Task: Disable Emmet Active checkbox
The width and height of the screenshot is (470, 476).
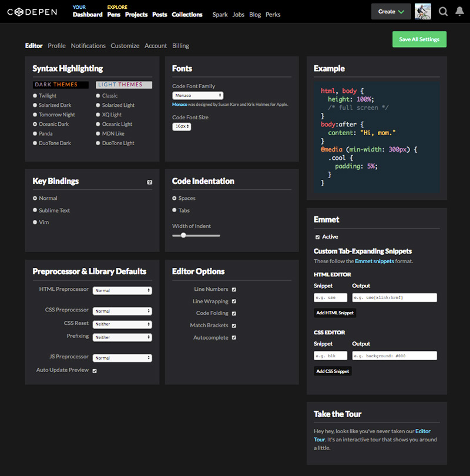Action: click(x=318, y=237)
